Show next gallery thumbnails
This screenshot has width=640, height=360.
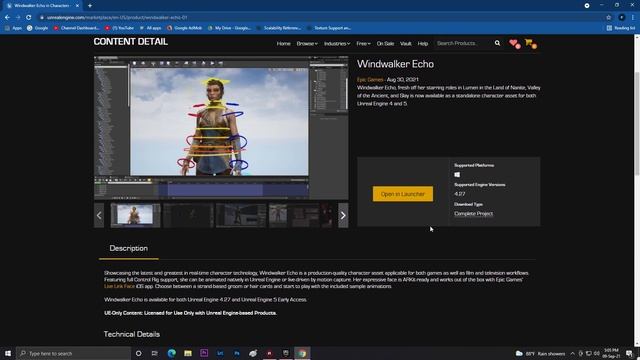(x=343, y=215)
